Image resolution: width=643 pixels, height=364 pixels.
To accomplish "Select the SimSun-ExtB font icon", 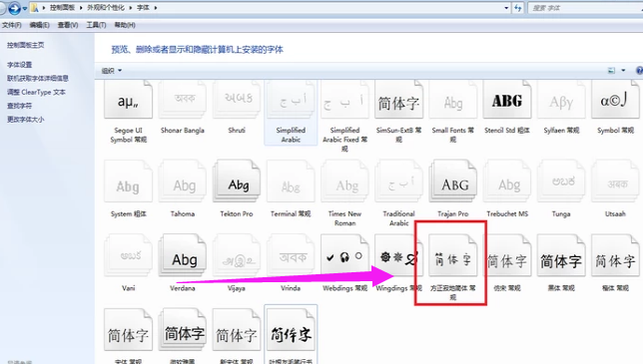I will [399, 101].
